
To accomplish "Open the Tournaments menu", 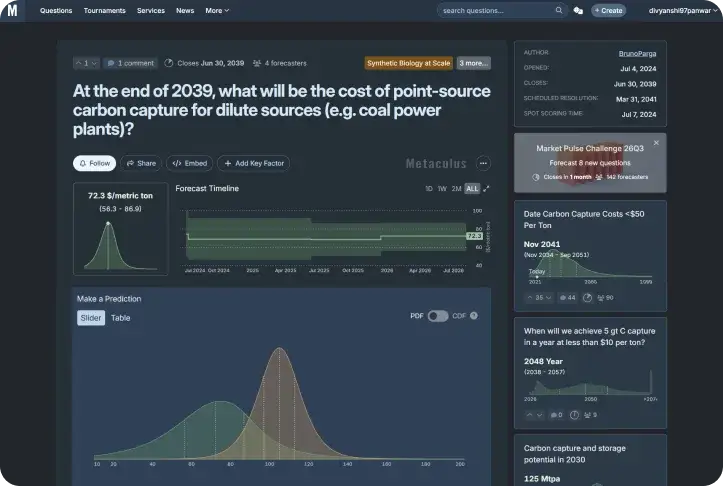I will [x=104, y=11].
